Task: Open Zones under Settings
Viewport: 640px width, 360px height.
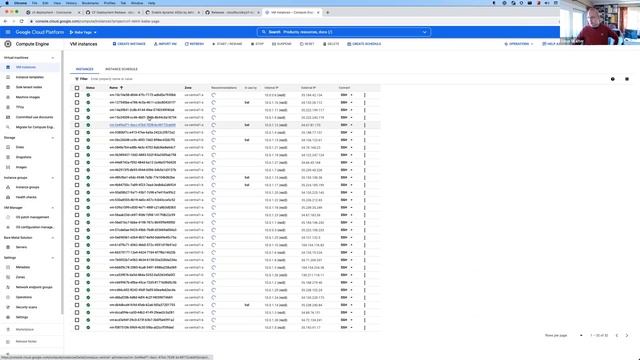Action: click(20, 277)
